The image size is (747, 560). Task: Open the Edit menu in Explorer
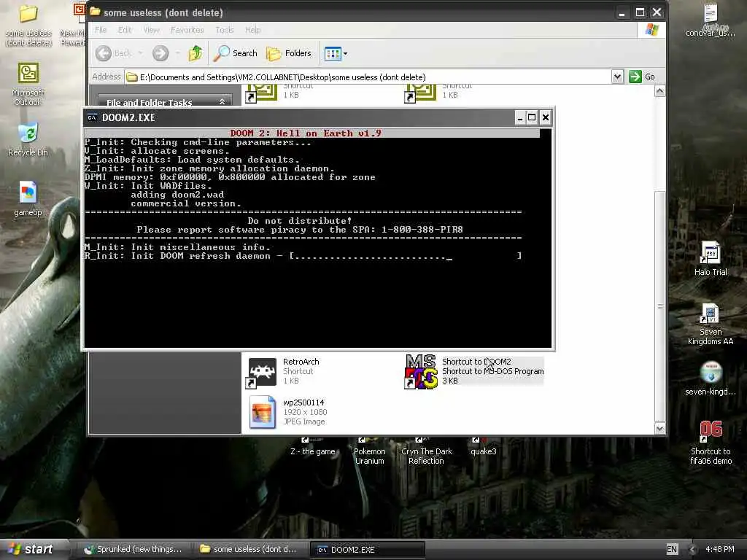point(125,30)
